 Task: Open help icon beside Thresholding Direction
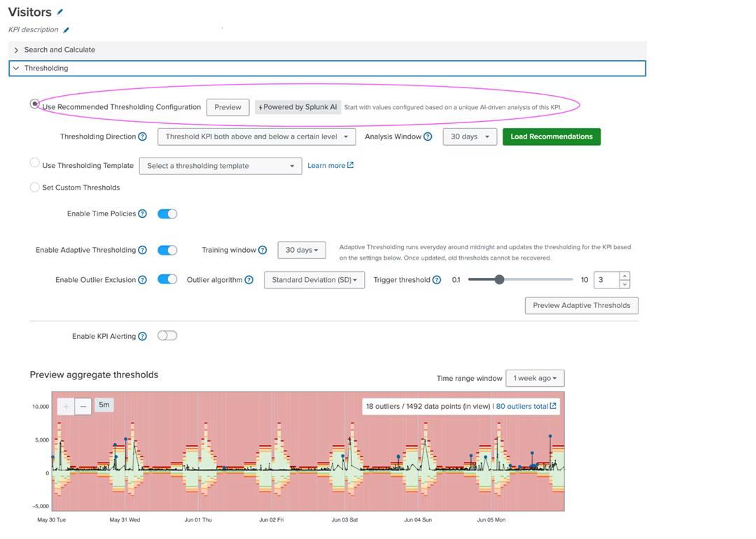click(x=143, y=137)
